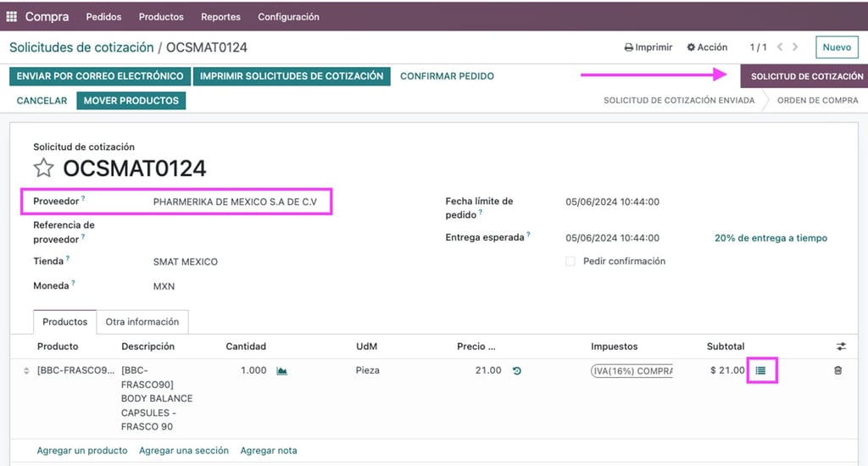Click the [BBC-FRASCO9... product cell

pyautogui.click(x=75, y=370)
